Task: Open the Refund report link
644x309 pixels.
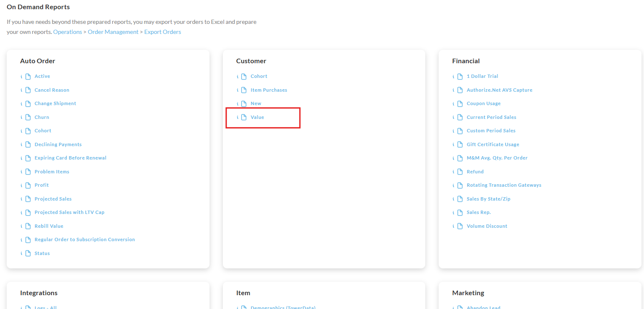Action: 475,172
